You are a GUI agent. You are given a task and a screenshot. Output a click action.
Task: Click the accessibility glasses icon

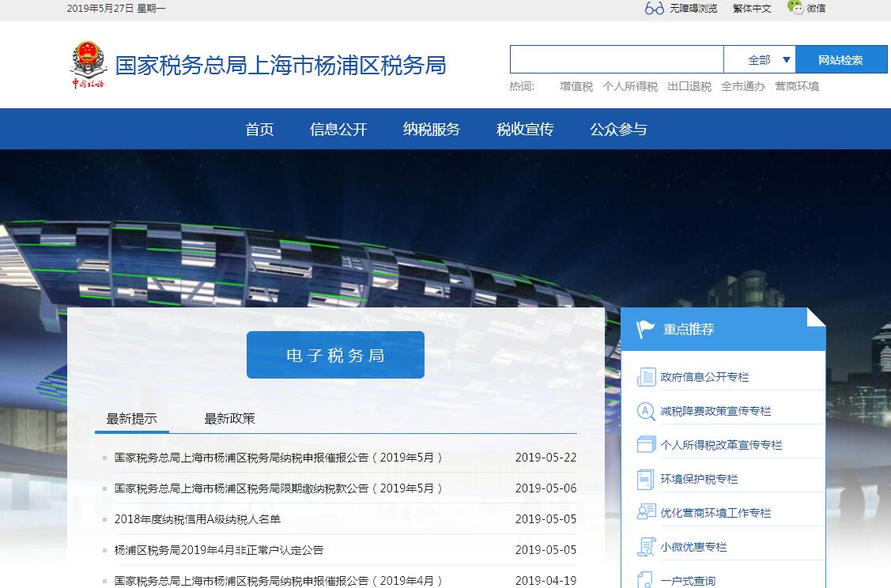click(x=654, y=9)
